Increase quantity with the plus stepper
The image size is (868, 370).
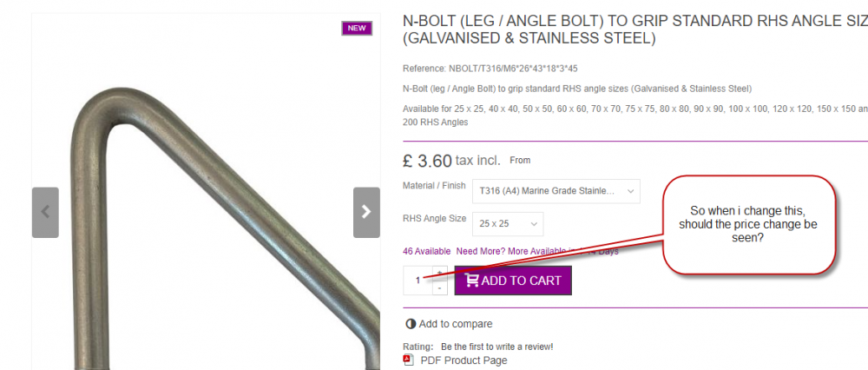tap(439, 273)
